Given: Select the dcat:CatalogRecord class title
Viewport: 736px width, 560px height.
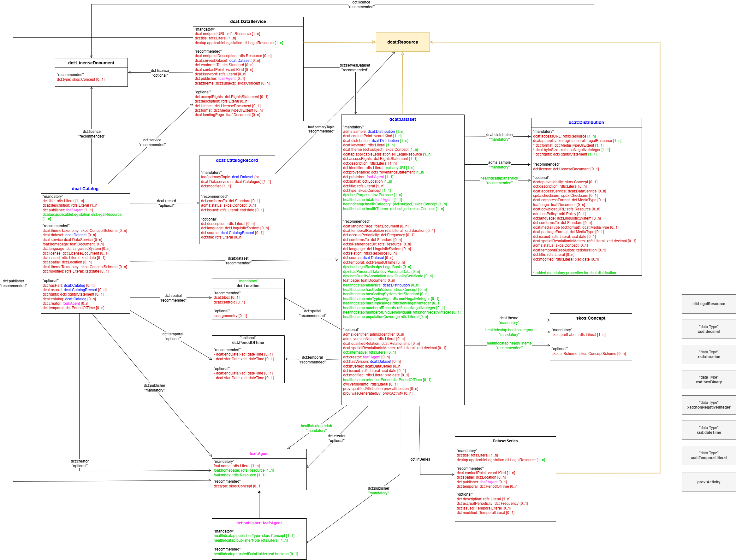Looking at the screenshot, I should pos(237,160).
